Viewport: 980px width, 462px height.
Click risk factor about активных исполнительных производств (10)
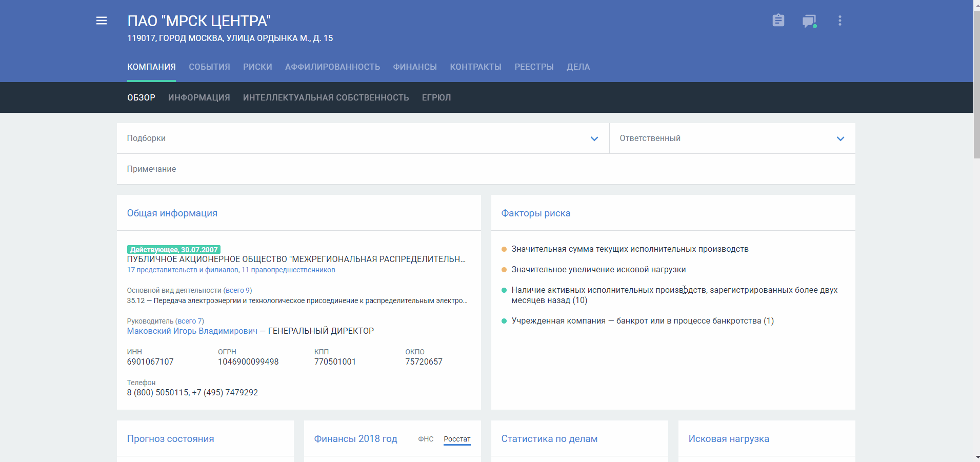[x=674, y=295]
